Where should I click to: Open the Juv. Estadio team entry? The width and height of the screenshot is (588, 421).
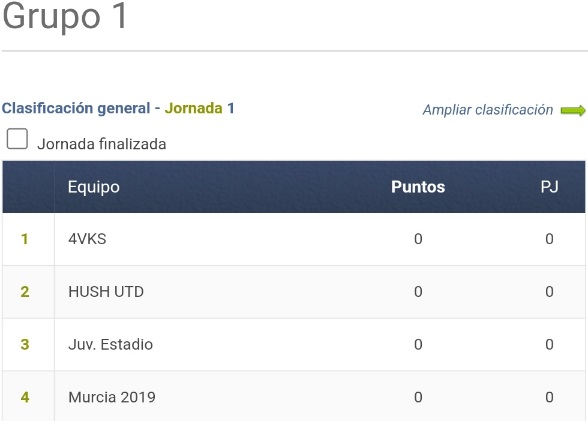point(111,344)
